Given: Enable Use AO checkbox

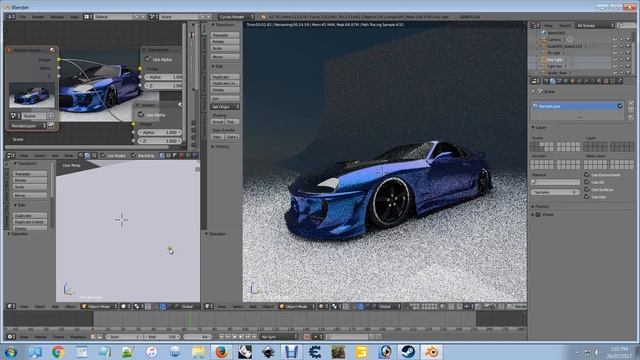Looking at the screenshot, I should click(x=587, y=182).
